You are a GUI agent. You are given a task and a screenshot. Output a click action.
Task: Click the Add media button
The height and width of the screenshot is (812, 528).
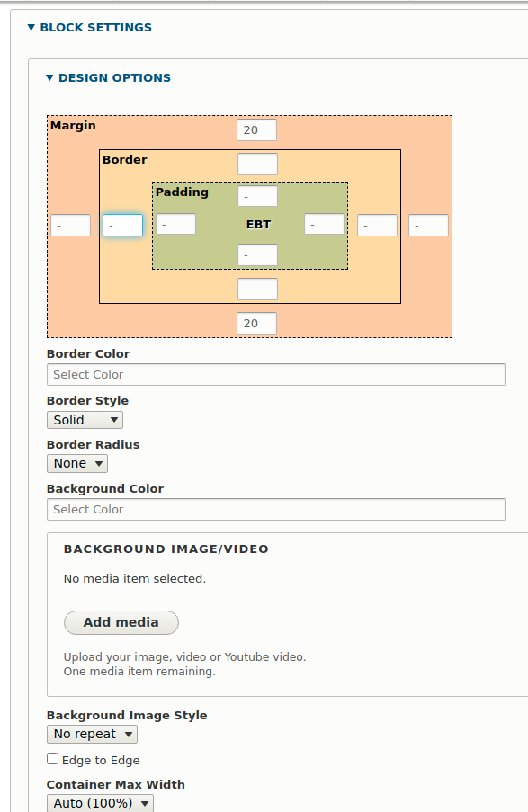coord(121,622)
